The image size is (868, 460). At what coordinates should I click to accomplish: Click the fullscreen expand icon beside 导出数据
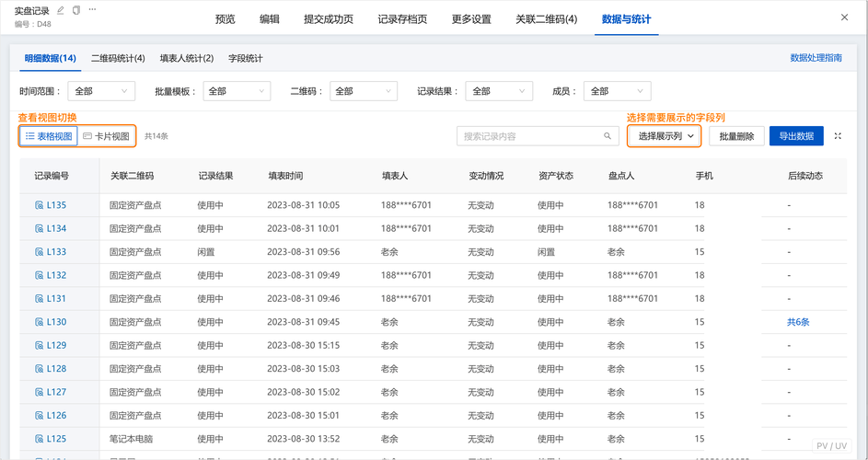[838, 136]
